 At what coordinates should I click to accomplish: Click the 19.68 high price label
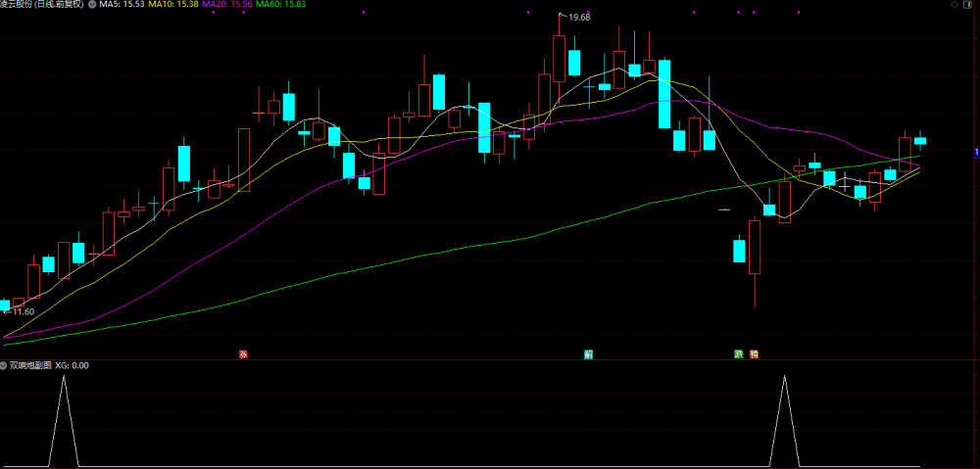[579, 18]
